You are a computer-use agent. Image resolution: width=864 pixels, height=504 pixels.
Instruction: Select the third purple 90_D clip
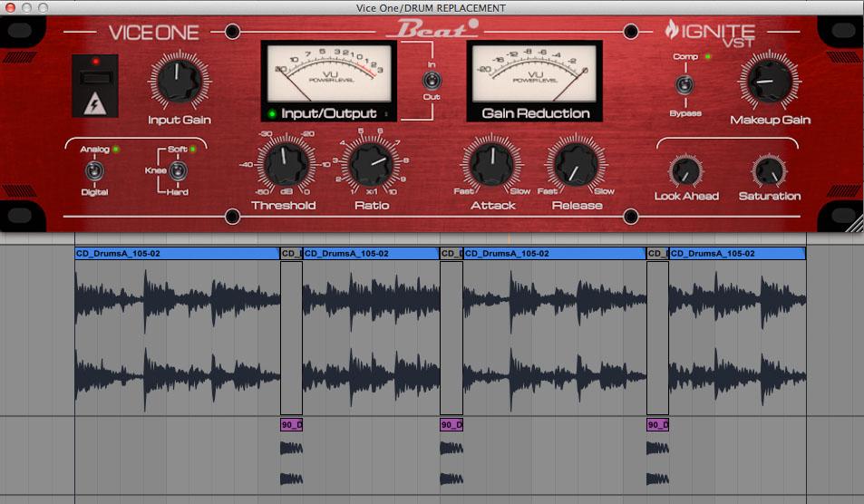coord(657,424)
